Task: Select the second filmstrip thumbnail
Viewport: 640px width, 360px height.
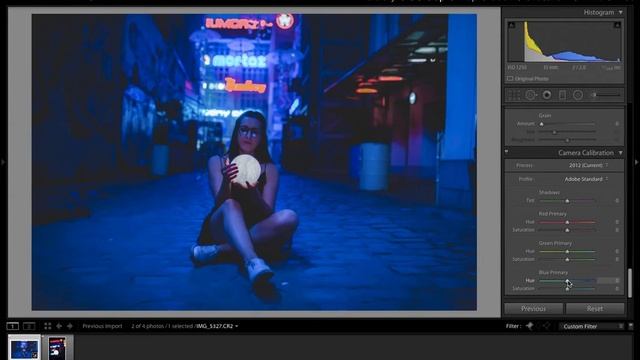Action: click(x=57, y=348)
